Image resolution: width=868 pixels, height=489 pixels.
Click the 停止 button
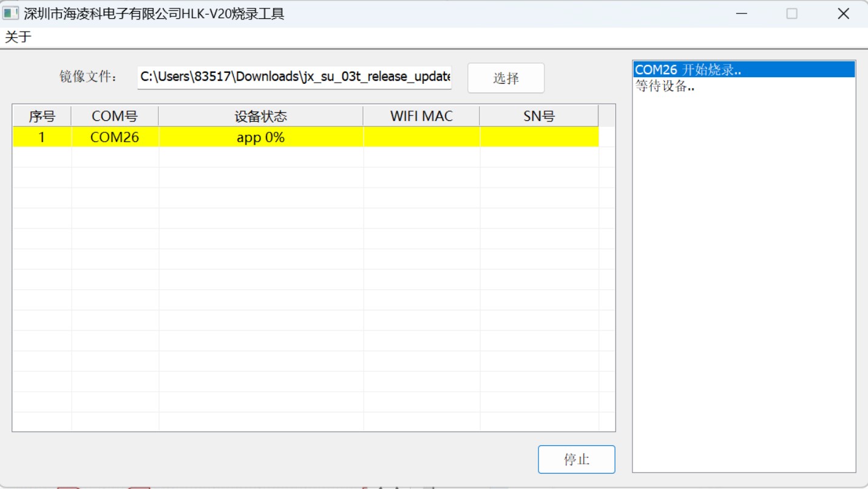click(576, 459)
